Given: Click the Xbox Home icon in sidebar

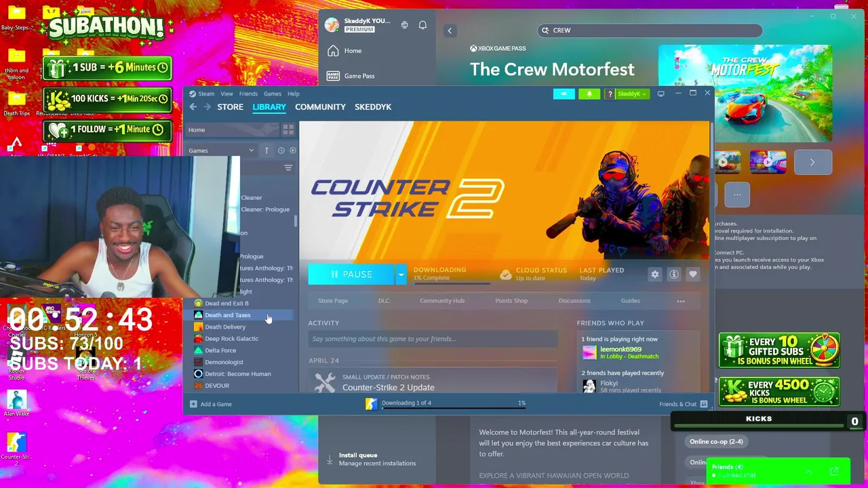Looking at the screenshot, I should 333,51.
